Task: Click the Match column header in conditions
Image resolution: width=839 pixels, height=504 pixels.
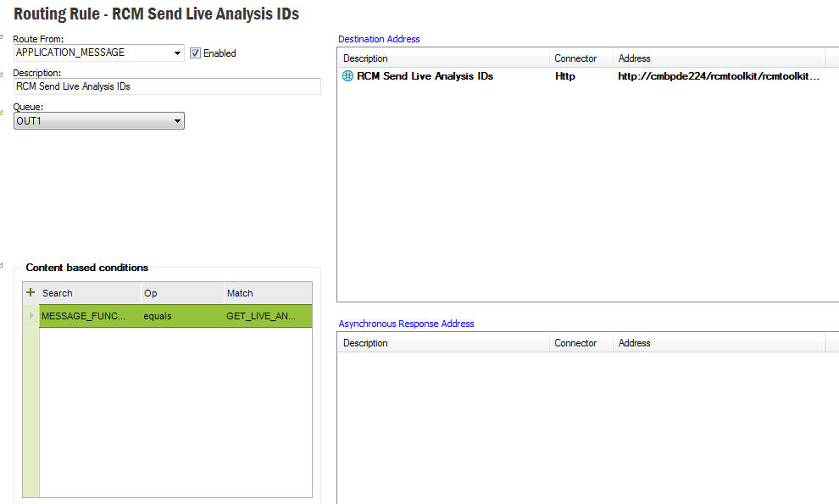Action: click(266, 293)
